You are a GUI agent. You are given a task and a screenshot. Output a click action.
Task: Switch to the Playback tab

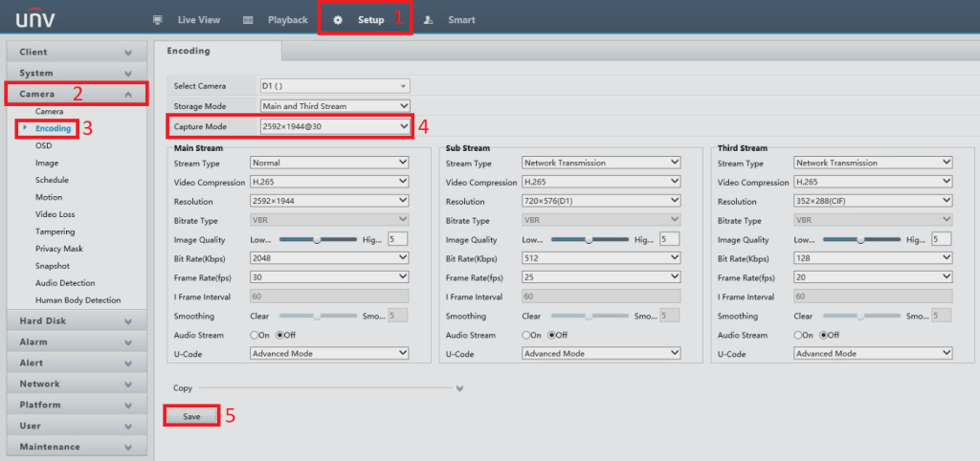pyautogui.click(x=287, y=20)
